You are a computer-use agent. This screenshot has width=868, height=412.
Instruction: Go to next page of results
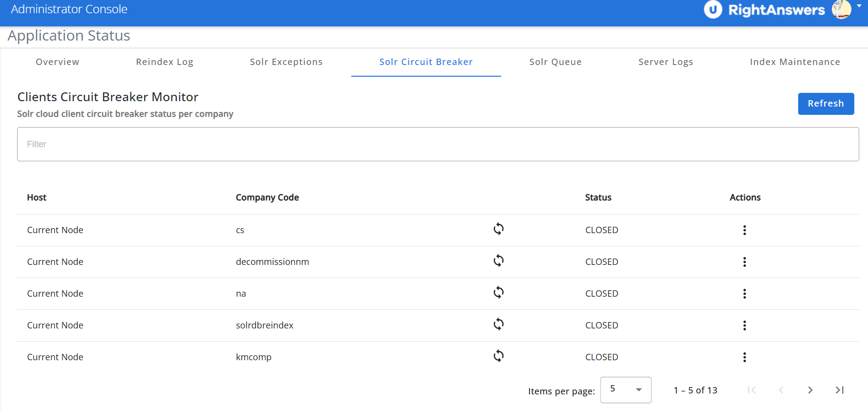point(810,390)
